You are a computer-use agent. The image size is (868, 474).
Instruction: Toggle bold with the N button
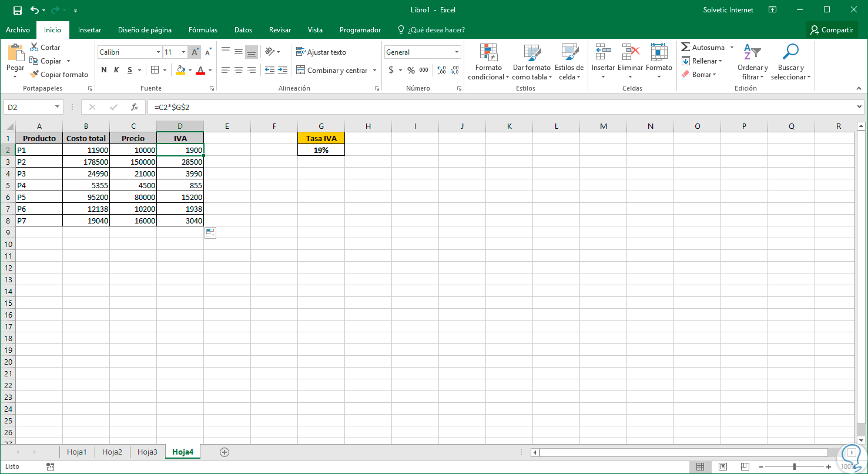(x=104, y=70)
